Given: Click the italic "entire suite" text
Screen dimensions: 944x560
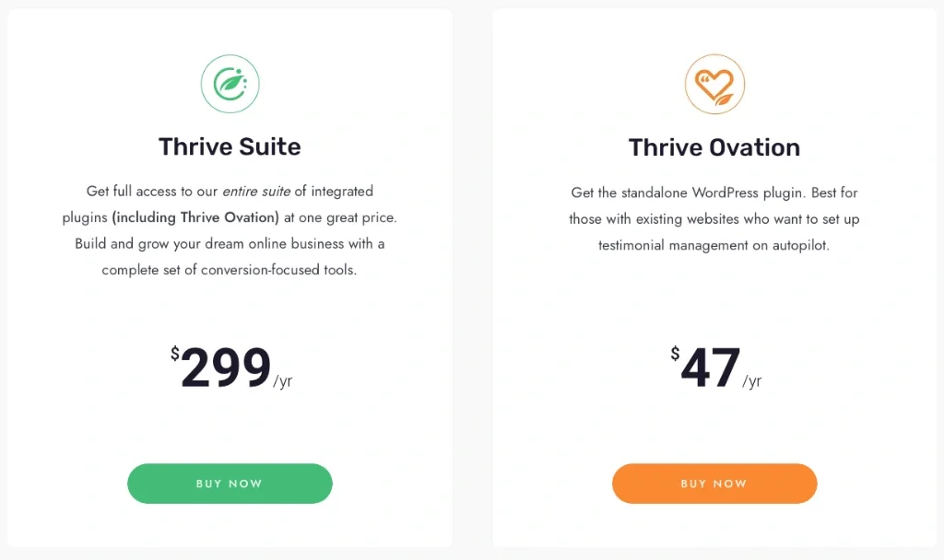Looking at the screenshot, I should 256,192.
